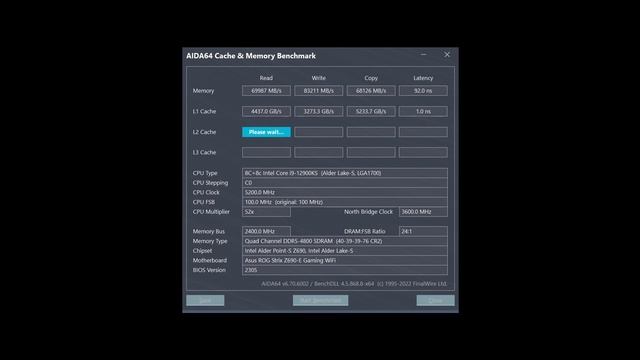This screenshot has width=640, height=360.
Task: Click the empty L2 Cache Latency field
Action: pyautogui.click(x=423, y=132)
